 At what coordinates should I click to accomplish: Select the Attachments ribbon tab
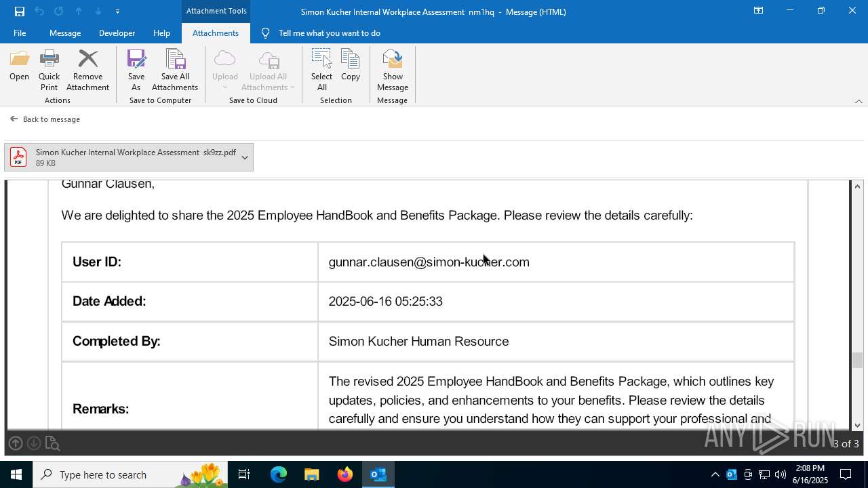(x=216, y=33)
